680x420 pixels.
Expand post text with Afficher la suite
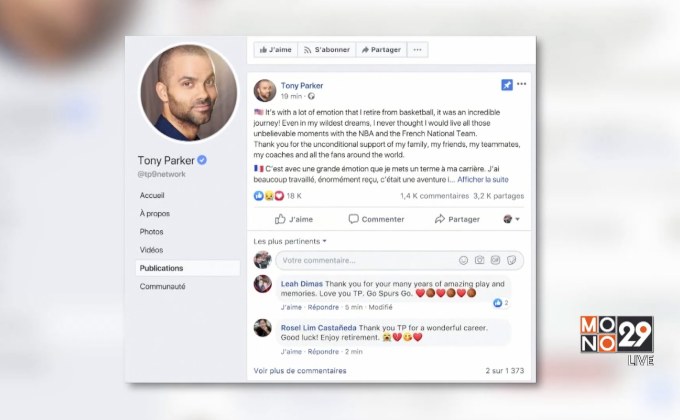click(x=483, y=180)
